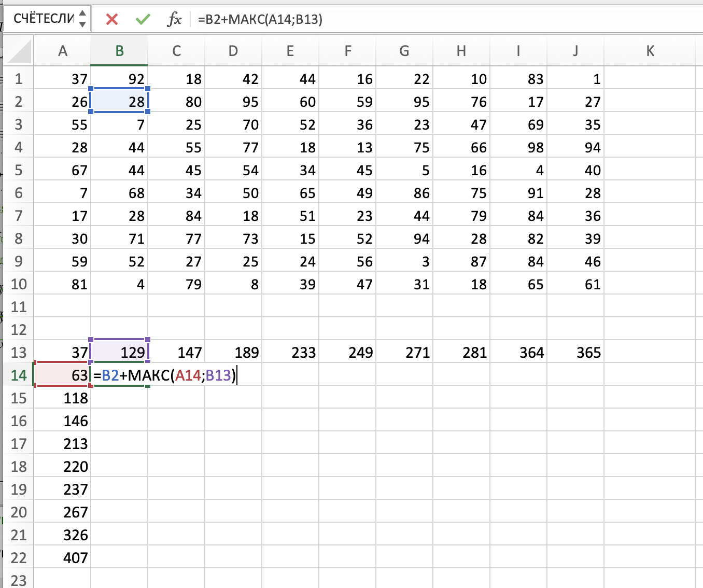Image resolution: width=703 pixels, height=588 pixels.
Task: Click cell J13 containing 365
Action: pos(575,352)
